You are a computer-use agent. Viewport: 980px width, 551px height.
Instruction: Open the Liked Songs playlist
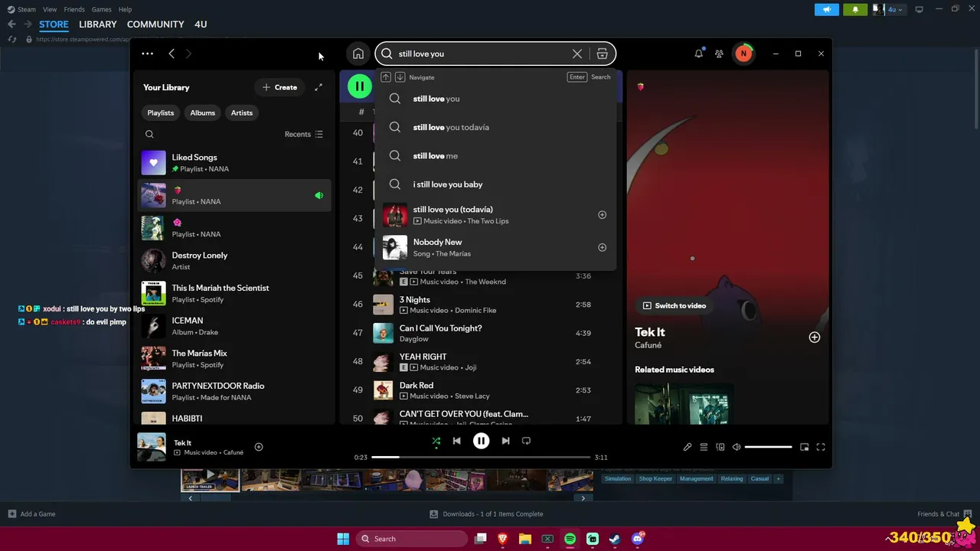click(x=234, y=163)
